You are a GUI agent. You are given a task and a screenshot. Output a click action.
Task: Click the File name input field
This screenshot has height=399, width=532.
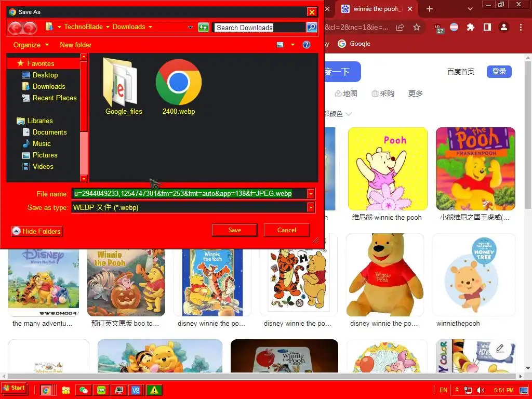pos(189,194)
